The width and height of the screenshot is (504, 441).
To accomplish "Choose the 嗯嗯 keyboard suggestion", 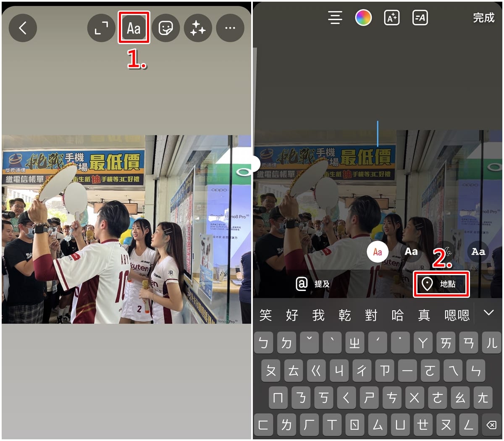I will (x=457, y=315).
